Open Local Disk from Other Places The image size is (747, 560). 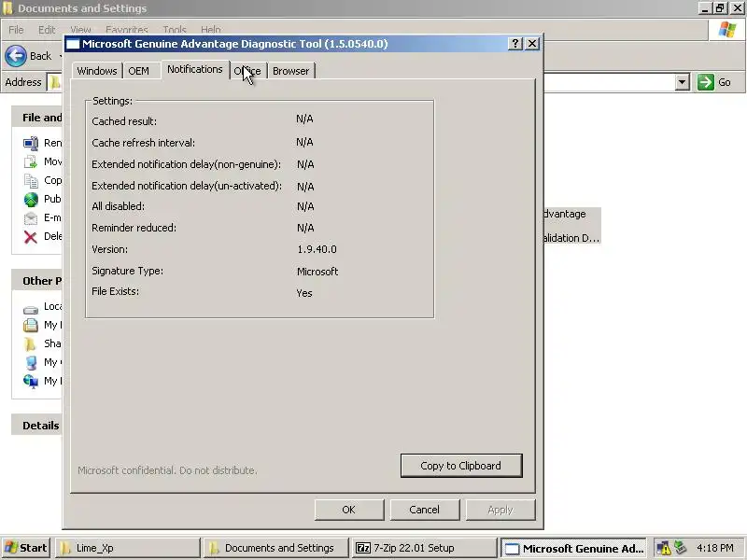(x=31, y=310)
